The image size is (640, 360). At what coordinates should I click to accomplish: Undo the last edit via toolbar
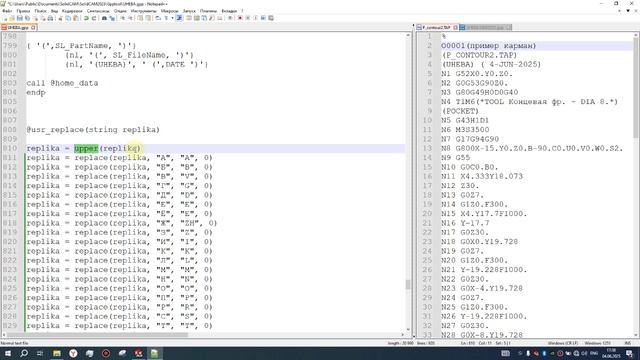coord(86,18)
